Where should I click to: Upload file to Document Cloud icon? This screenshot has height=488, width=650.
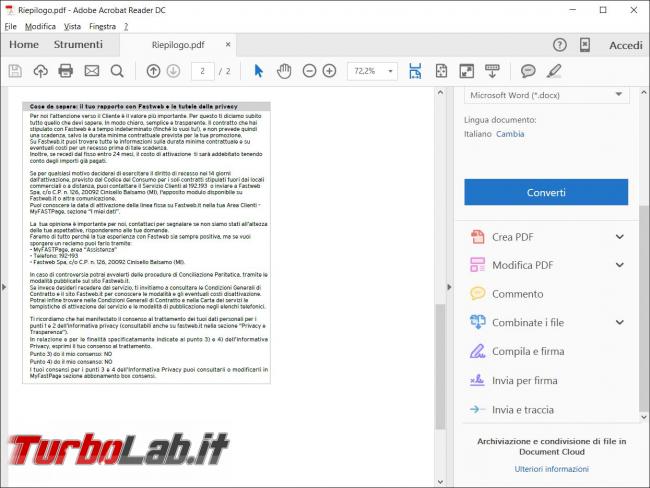pos(40,71)
